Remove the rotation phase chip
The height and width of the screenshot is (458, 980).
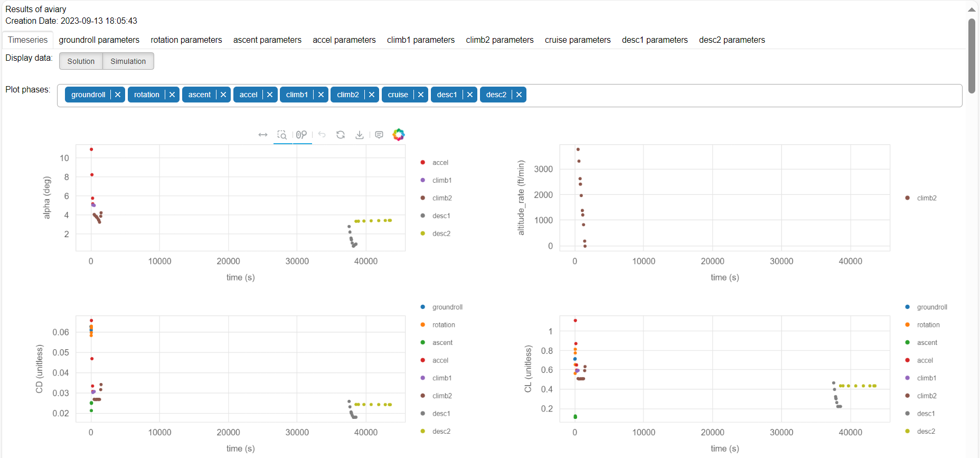172,95
